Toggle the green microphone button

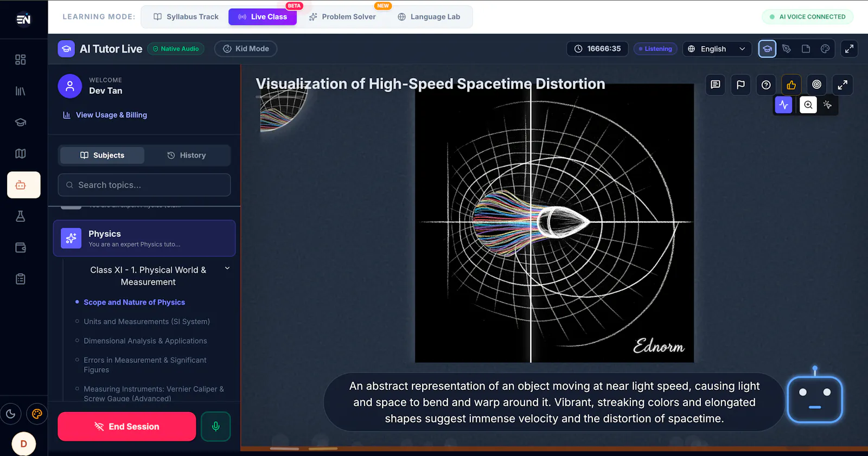point(216,427)
